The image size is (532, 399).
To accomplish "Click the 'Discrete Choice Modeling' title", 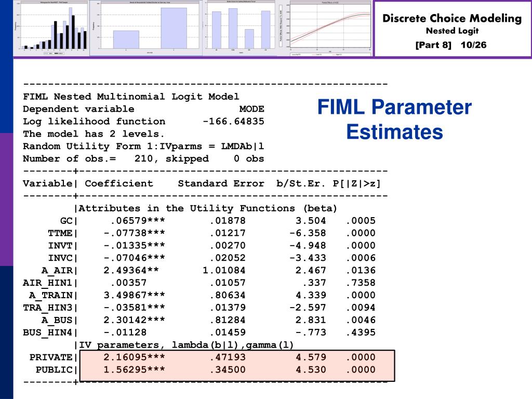I will 452,18.
